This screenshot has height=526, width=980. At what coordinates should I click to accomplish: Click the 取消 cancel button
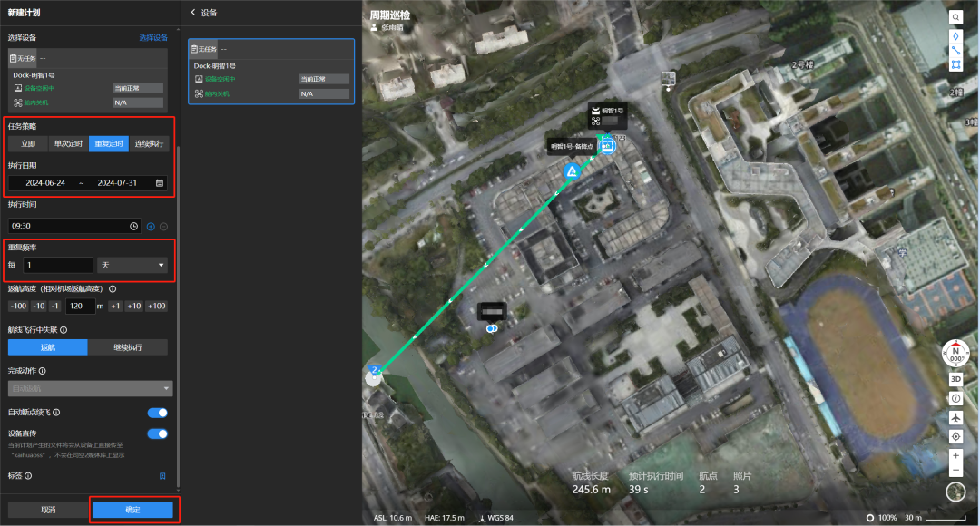[48, 510]
